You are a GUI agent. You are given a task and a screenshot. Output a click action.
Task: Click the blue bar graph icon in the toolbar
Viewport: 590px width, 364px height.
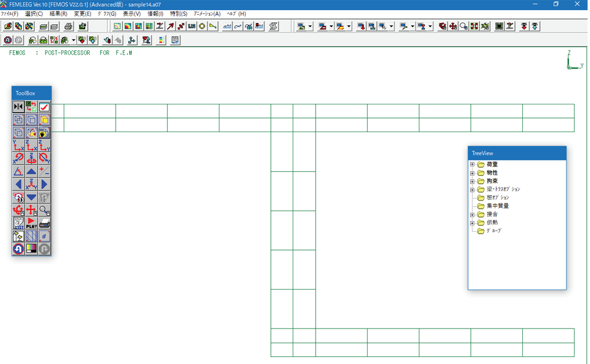coord(227,27)
